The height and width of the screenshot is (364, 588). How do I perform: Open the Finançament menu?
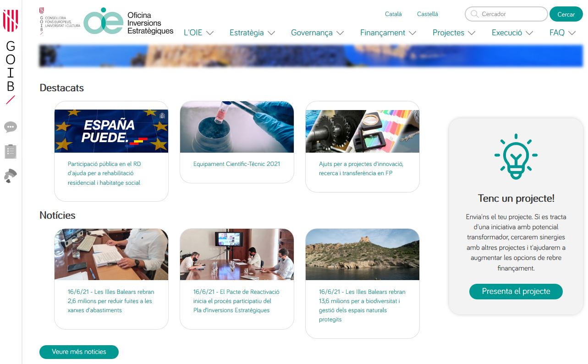click(x=388, y=33)
